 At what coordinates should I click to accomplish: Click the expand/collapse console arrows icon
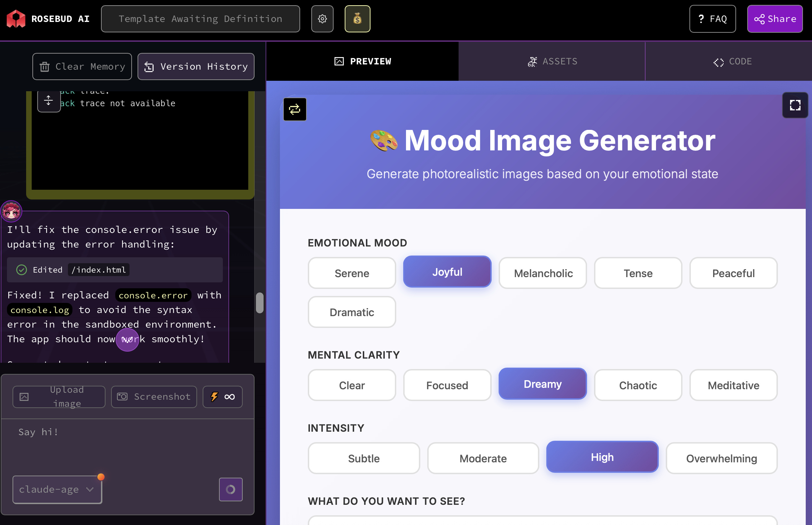[49, 101]
